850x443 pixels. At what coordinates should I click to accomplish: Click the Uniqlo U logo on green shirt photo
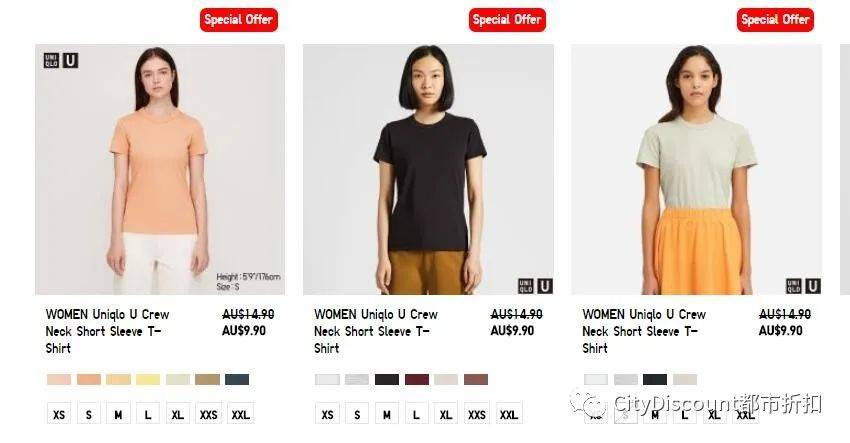pos(803,286)
